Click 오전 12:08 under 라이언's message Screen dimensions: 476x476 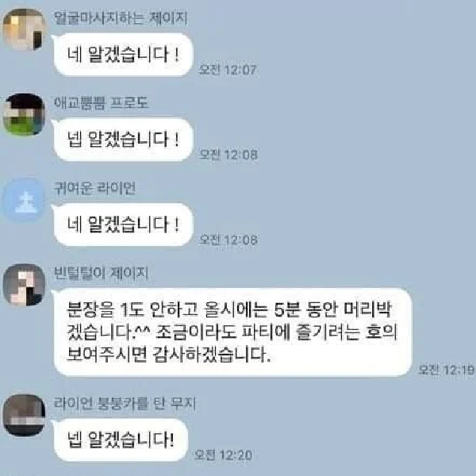(228, 240)
